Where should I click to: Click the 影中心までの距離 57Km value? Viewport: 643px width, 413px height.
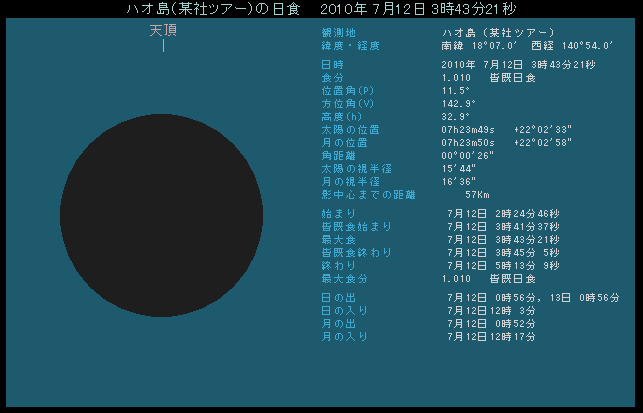(476, 194)
